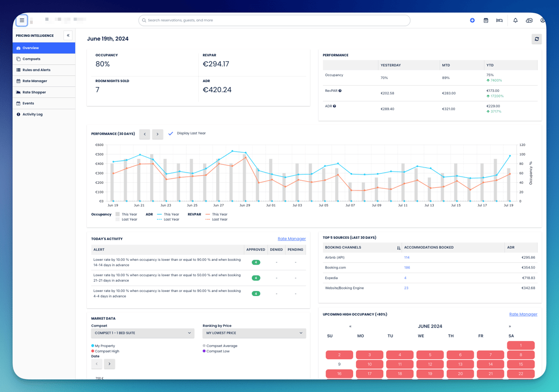559x392 pixels.
Task: Select June 9 on calendar
Action: tap(339, 364)
